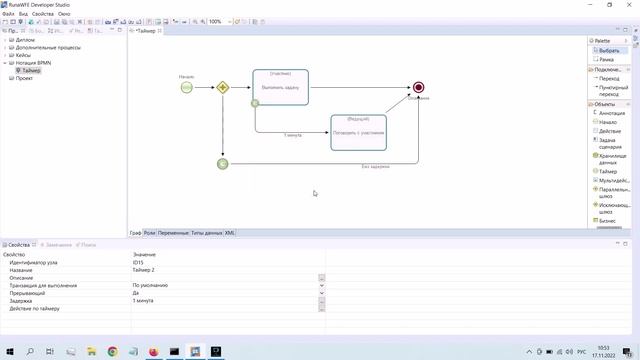The image size is (640, 360).
Task: Select the Таймер process in tree
Action: coord(28,71)
